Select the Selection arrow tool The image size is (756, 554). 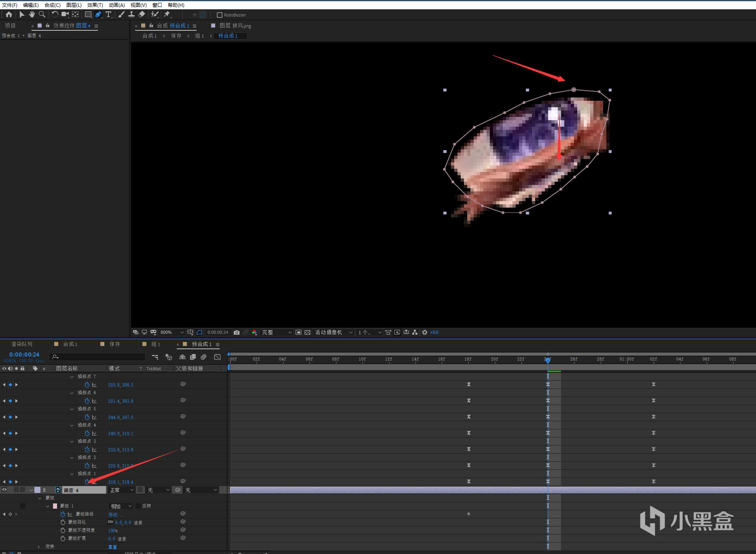[22, 15]
